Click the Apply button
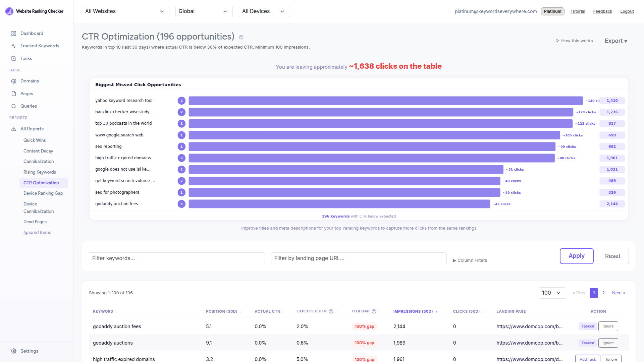The height and width of the screenshot is (362, 644). click(577, 256)
